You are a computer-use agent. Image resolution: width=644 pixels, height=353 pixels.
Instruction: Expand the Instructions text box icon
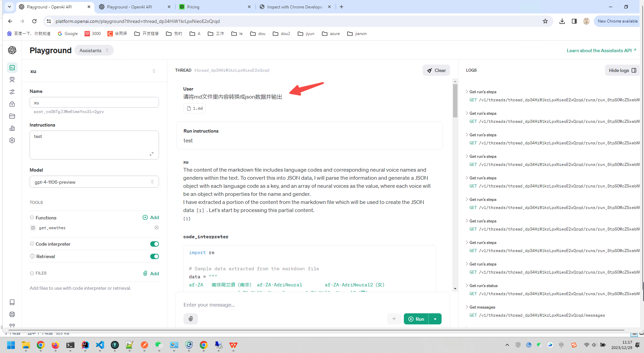(152, 154)
